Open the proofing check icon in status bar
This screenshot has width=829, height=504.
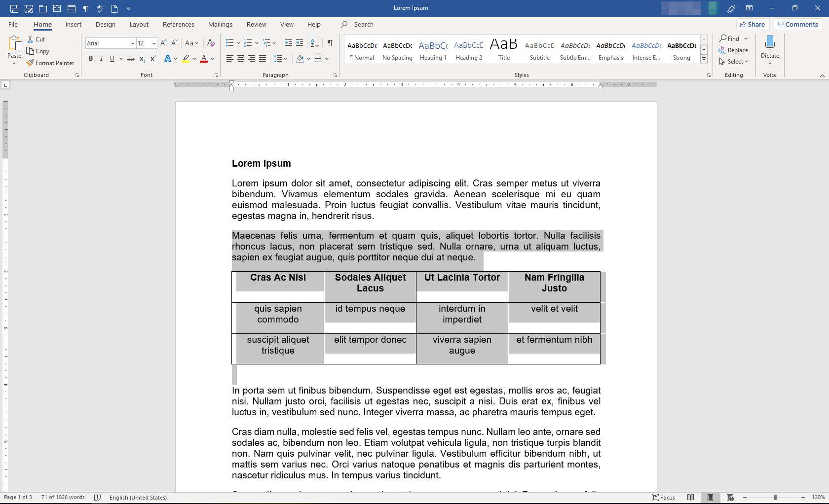click(x=98, y=498)
